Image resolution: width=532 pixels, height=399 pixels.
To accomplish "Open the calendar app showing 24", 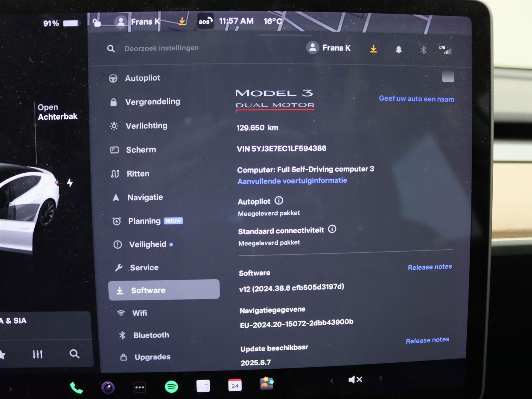I will 235,385.
